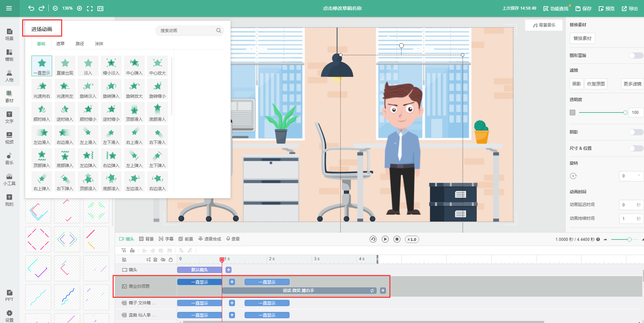Undo the last action
The width and height of the screenshot is (644, 323).
[x=31, y=8]
